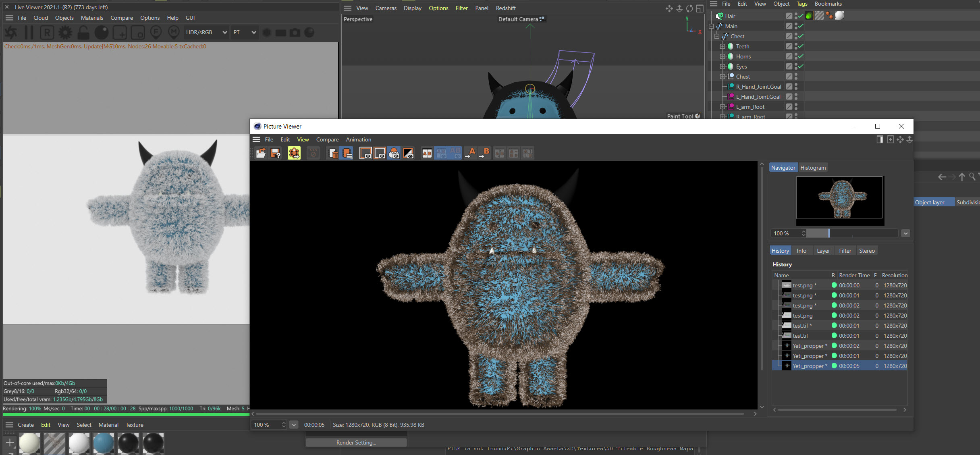The width and height of the screenshot is (980, 455).
Task: Open the Layer tab in Picture Viewer
Action: pos(823,251)
